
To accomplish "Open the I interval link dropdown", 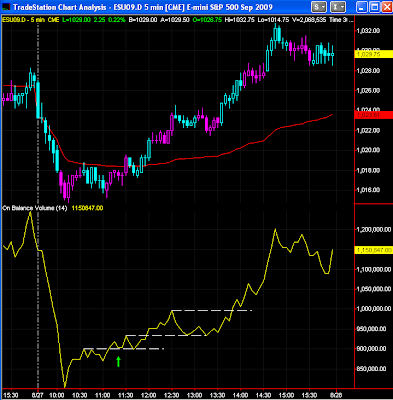I will 339,7.
